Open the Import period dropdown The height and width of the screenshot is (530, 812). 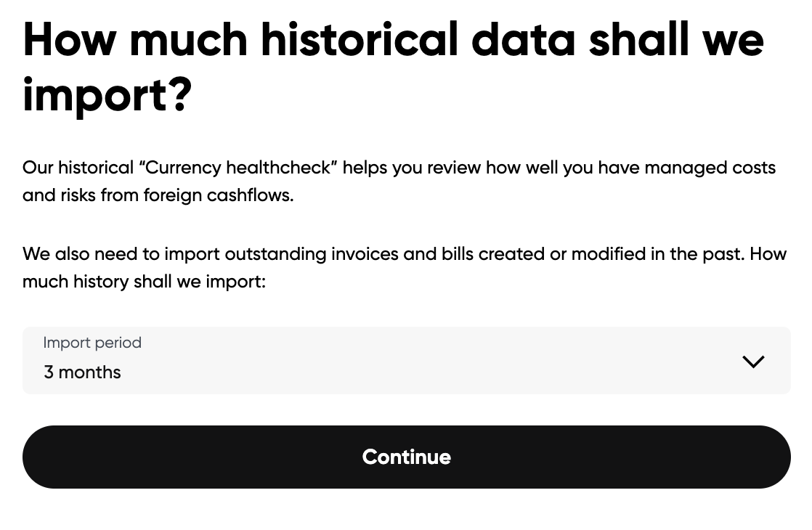pos(406,360)
